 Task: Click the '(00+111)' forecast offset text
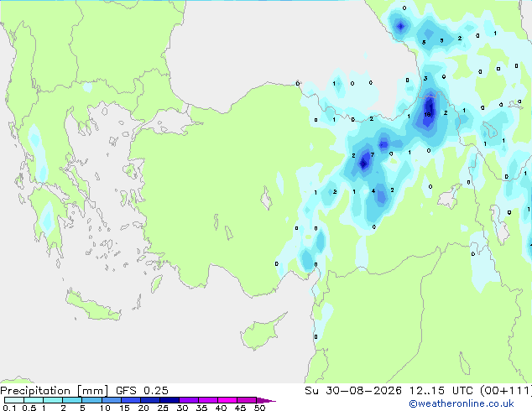click(506, 391)
